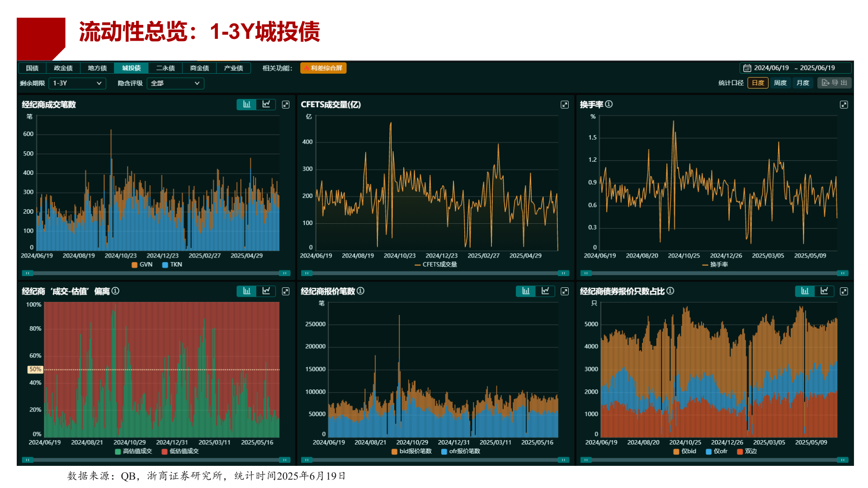Open the calendar date range picker
The image size is (868, 488).
(747, 68)
